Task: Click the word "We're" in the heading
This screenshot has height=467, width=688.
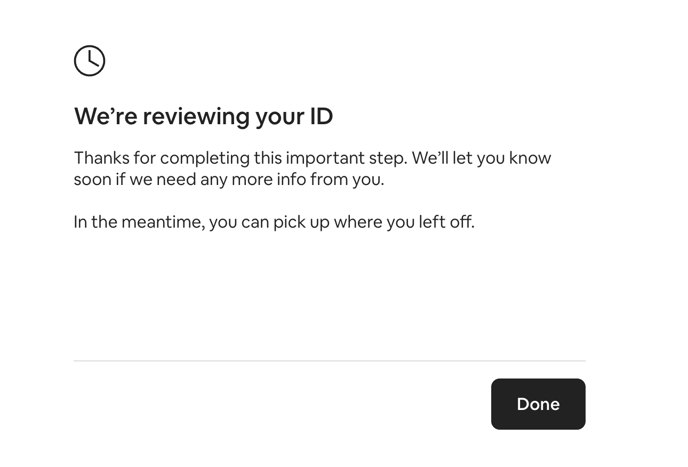Action: [106, 116]
